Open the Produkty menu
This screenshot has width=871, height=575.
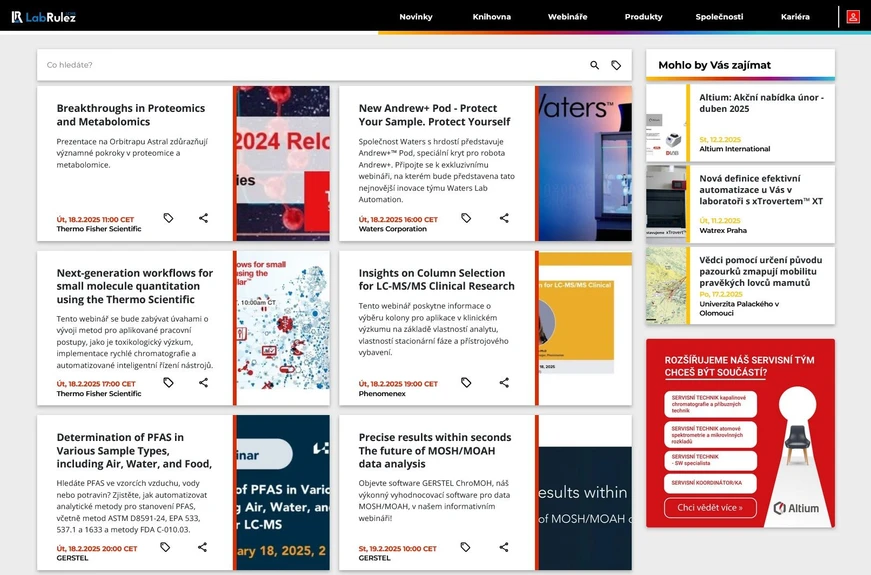(x=643, y=17)
